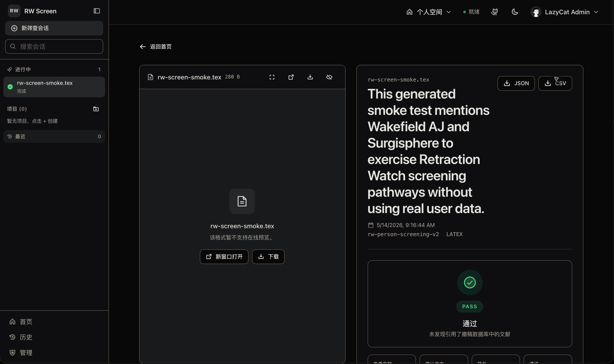The image size is (614, 364).
Task: Click the calendar icon beside the date
Action: point(371,225)
